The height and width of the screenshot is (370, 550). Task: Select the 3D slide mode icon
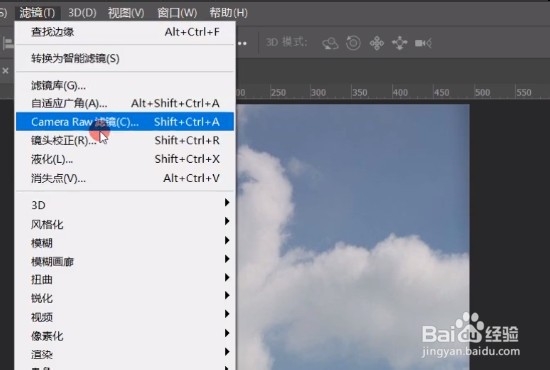[x=400, y=43]
